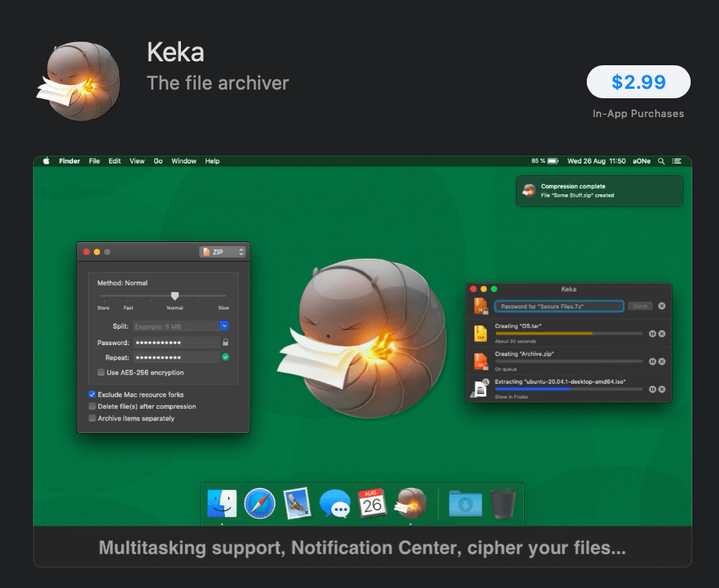The width and height of the screenshot is (719, 588).
Task: Click the aONe user name in menu bar
Action: coord(641,161)
